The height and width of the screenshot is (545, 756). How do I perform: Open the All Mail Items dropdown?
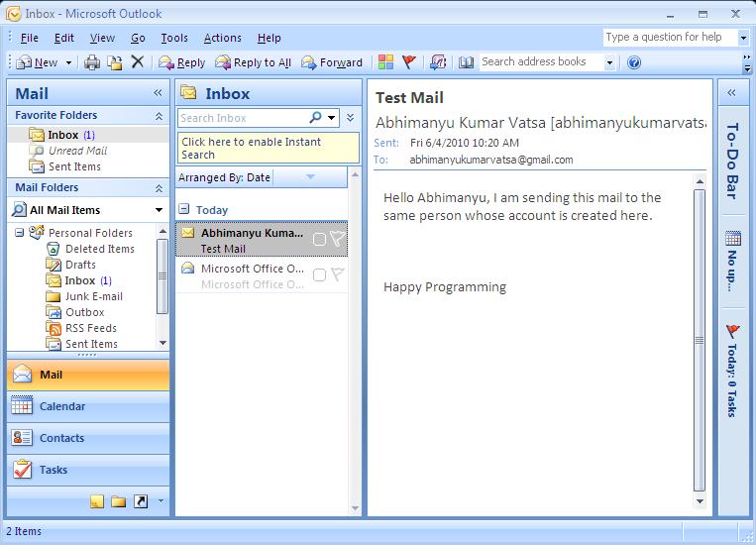[x=159, y=210]
